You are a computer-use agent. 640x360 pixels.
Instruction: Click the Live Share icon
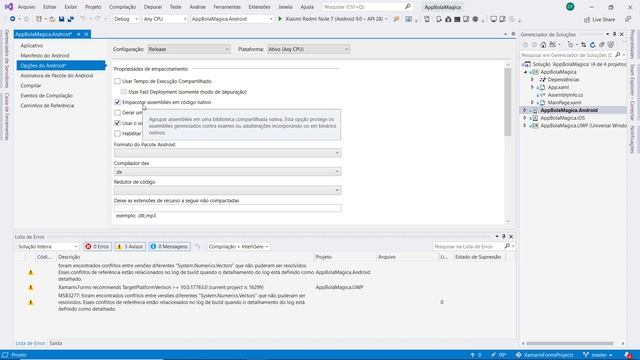(x=587, y=20)
